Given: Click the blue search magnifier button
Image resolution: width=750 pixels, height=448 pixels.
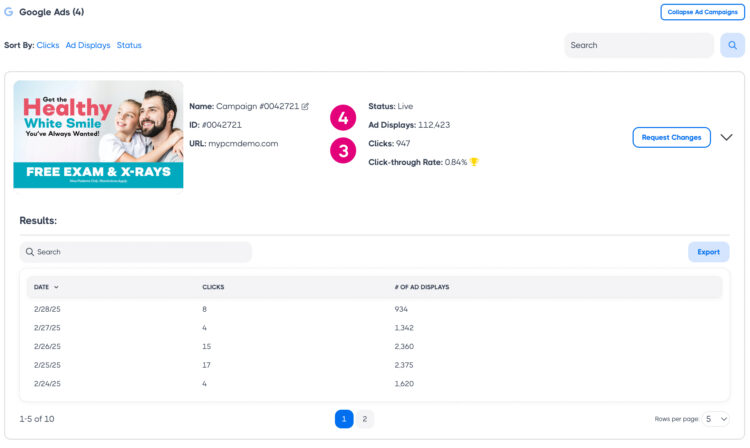Looking at the screenshot, I should (x=732, y=45).
